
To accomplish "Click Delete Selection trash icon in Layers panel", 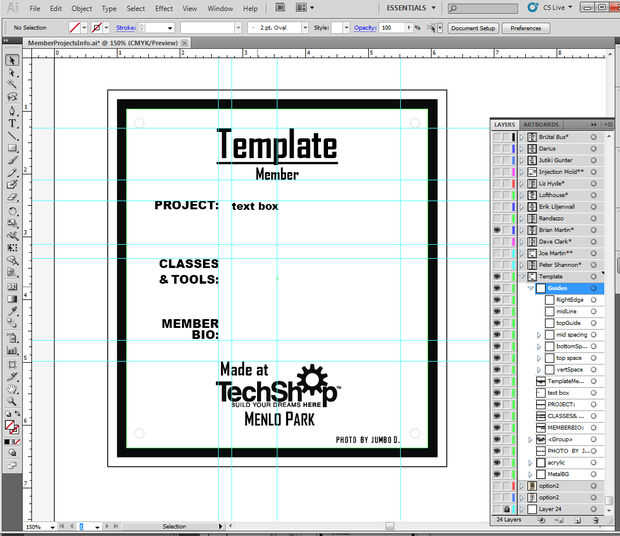I will click(x=596, y=520).
